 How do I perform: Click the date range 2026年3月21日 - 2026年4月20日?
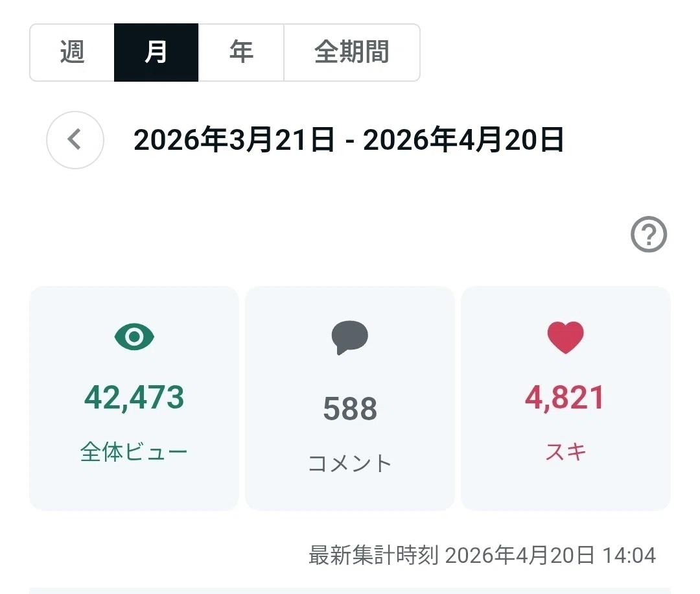pyautogui.click(x=349, y=140)
